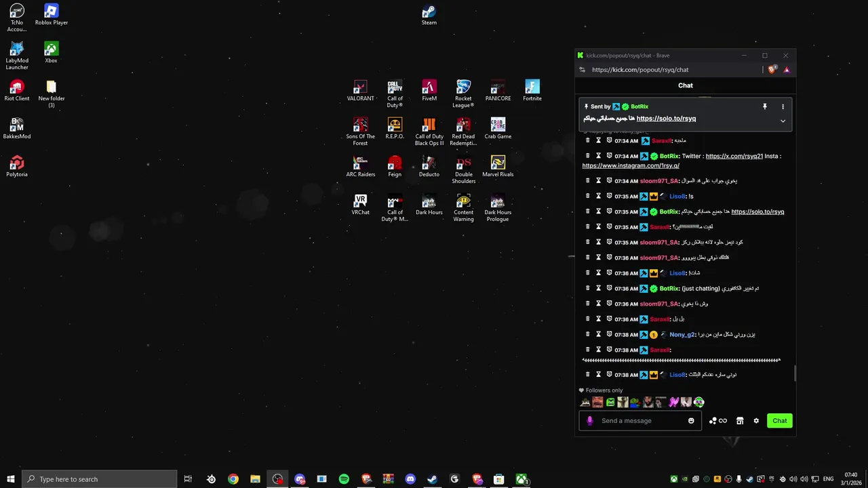Ban Liso8 via shield icon on '!s' message
868x488 pixels.
coord(609,196)
